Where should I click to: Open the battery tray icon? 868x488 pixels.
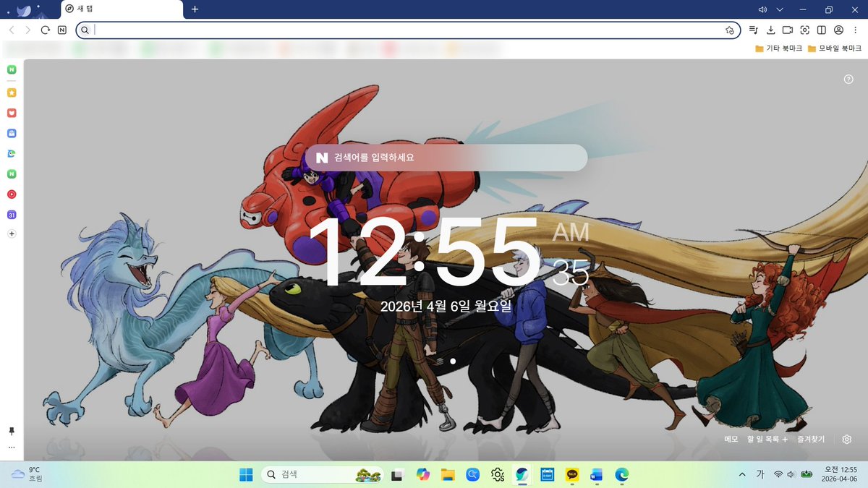(x=806, y=474)
